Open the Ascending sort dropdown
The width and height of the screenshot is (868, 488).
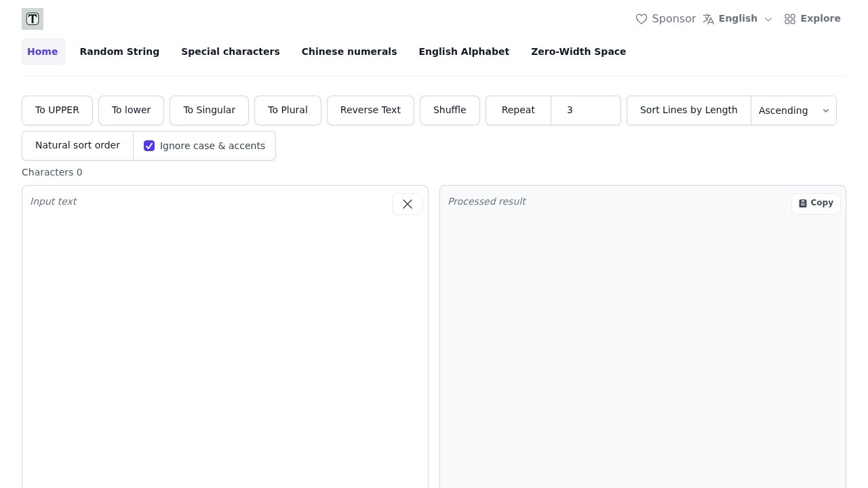[793, 110]
